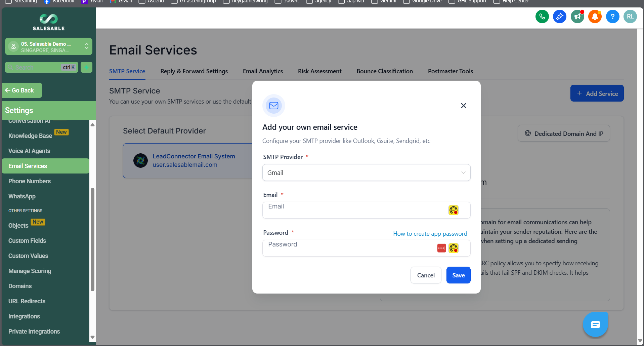Screen dimensions: 644x346
Task: Click the blue help question mark icon
Action: [612, 16]
